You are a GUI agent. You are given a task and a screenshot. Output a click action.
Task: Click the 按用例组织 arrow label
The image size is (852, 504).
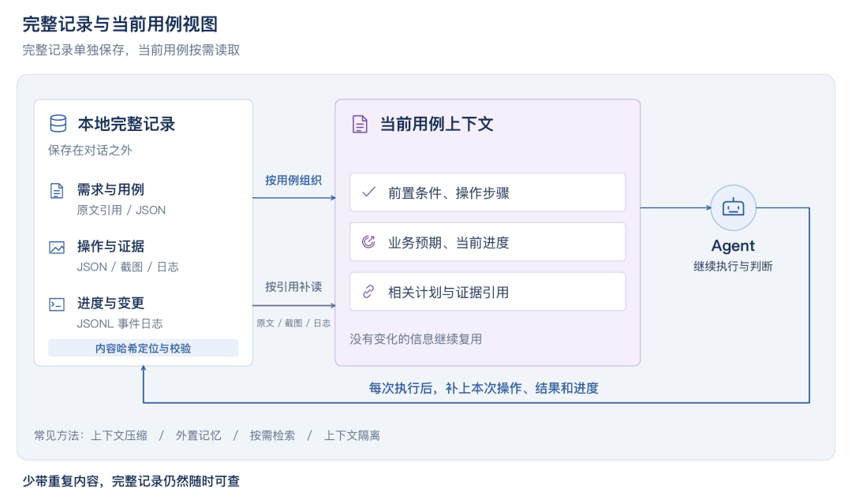[293, 181]
